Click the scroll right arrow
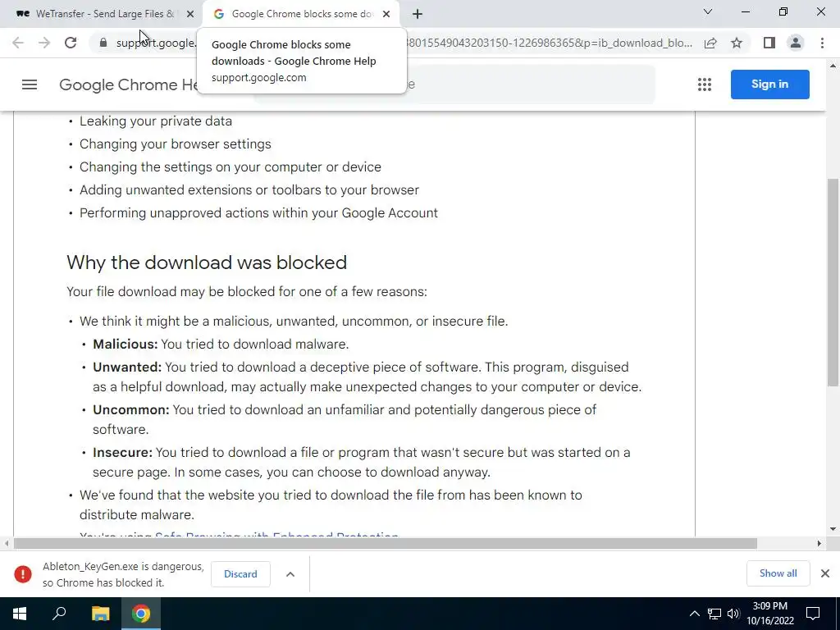The height and width of the screenshot is (630, 840). (819, 543)
